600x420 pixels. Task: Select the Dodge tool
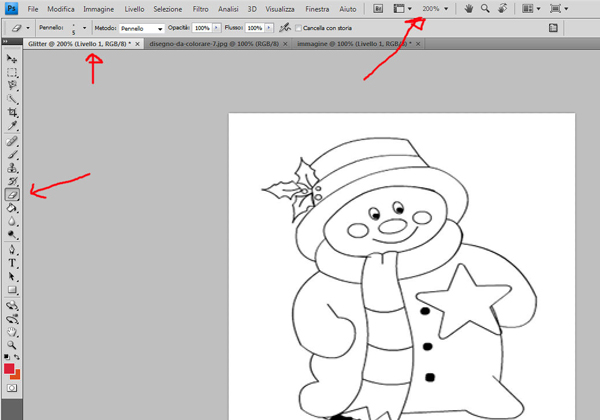coord(12,234)
